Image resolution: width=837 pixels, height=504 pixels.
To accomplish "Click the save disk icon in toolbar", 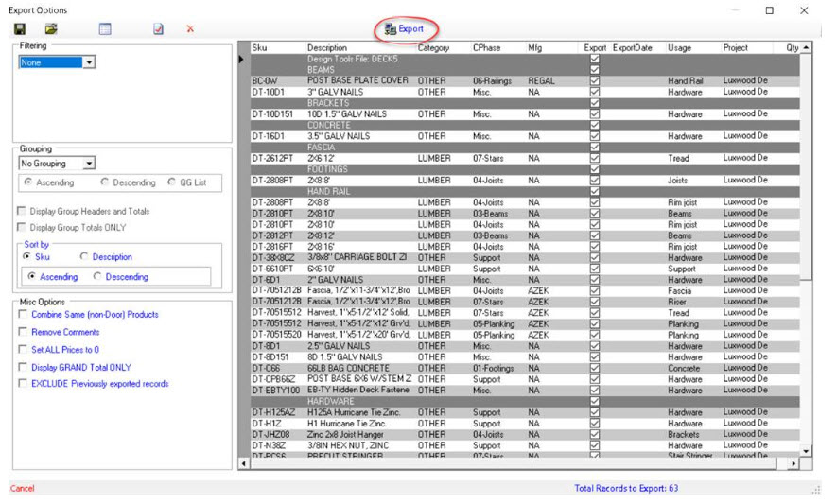I will point(20,29).
